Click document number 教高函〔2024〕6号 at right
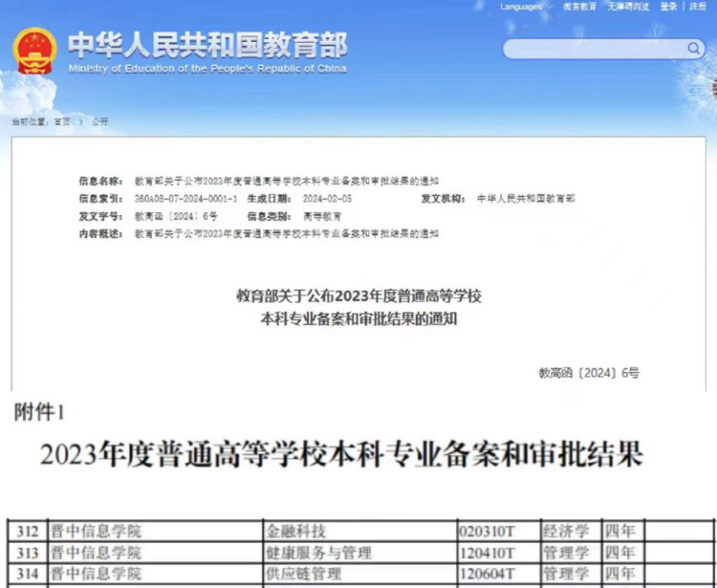This screenshot has width=717, height=588. pos(589,373)
